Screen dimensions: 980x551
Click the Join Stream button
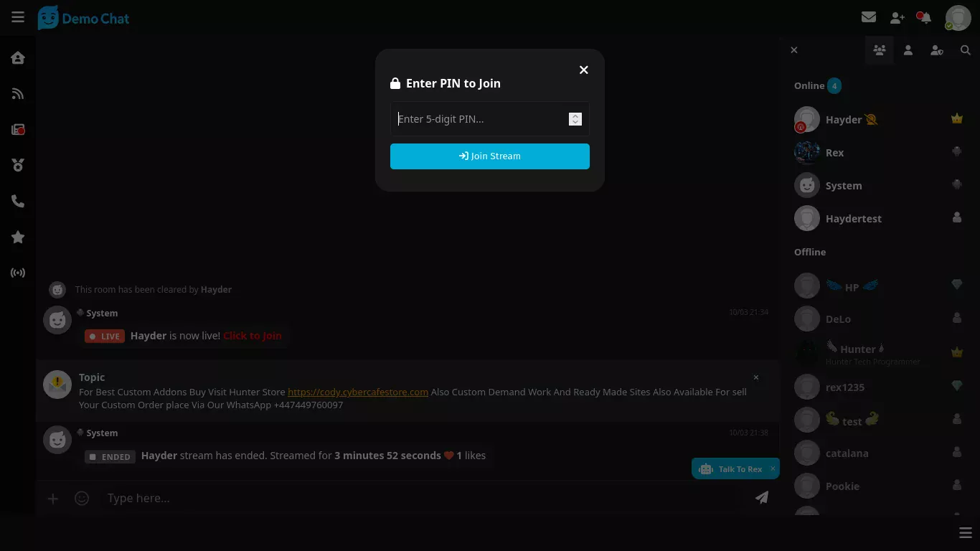click(490, 156)
